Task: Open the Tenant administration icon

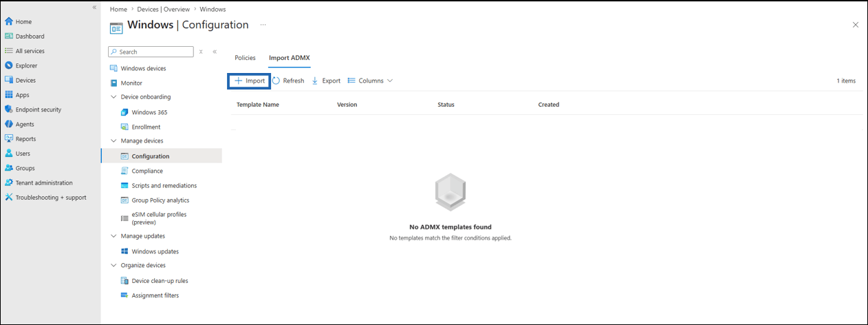Action: point(9,182)
